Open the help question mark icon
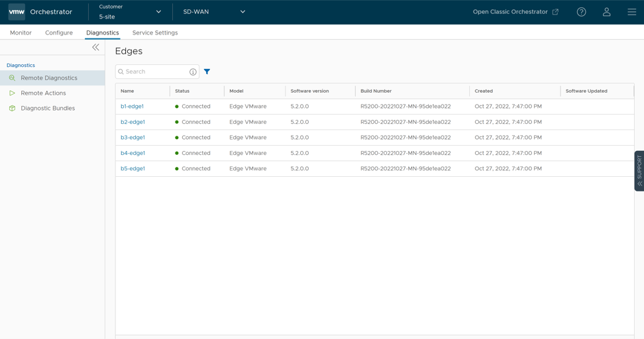This screenshot has height=339, width=644. (581, 12)
